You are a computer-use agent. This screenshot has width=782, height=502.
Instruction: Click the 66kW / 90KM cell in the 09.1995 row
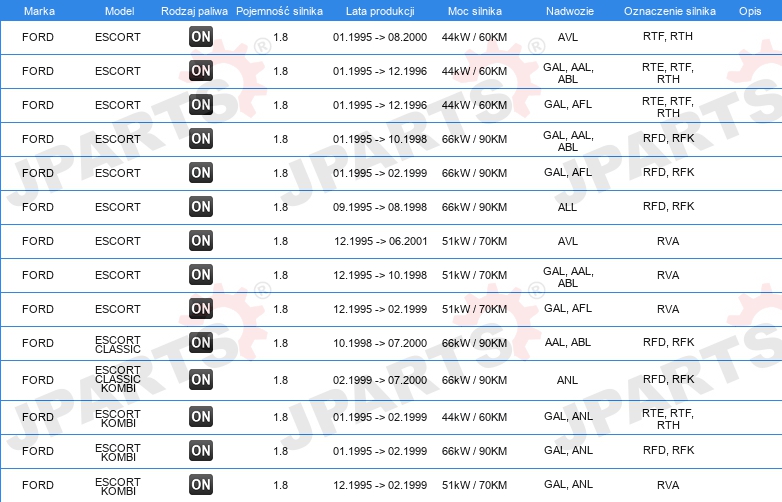[474, 207]
